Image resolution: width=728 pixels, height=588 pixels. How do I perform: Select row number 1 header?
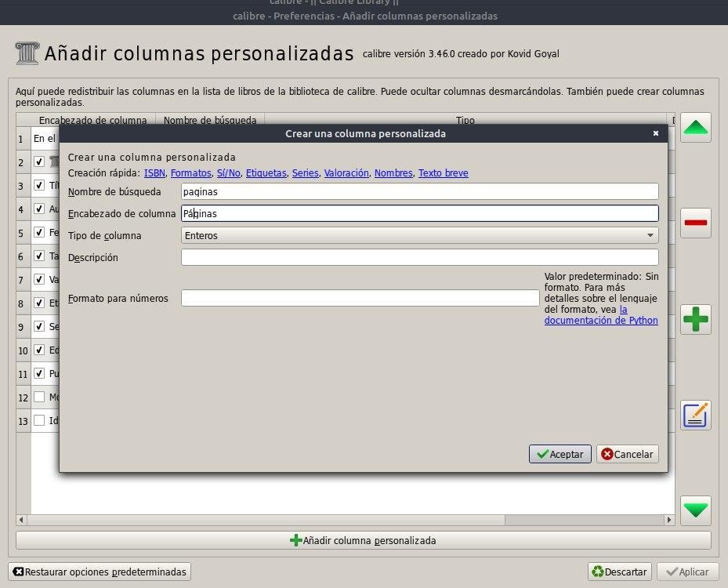click(24, 139)
